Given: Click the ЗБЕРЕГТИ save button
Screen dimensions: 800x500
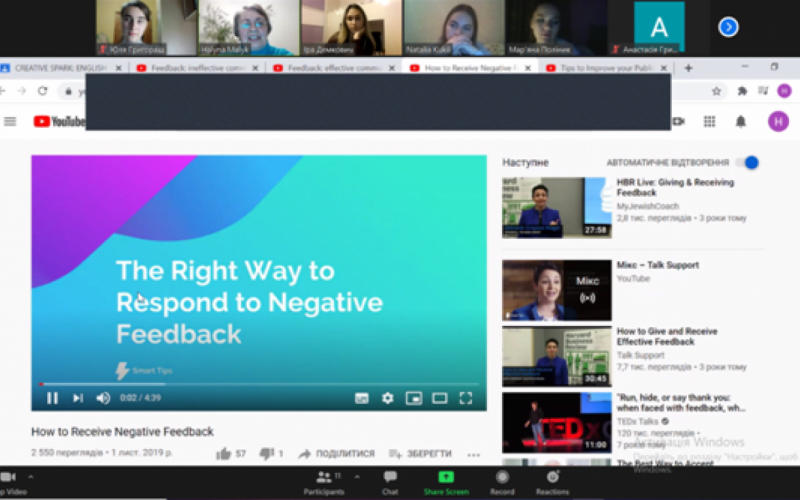Looking at the screenshot, I should point(420,454).
